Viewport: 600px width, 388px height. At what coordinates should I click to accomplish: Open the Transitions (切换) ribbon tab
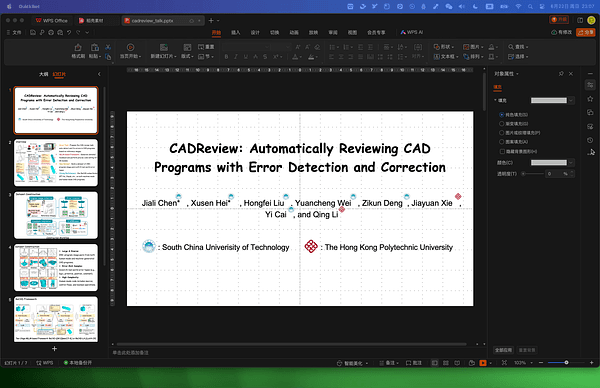click(x=275, y=33)
